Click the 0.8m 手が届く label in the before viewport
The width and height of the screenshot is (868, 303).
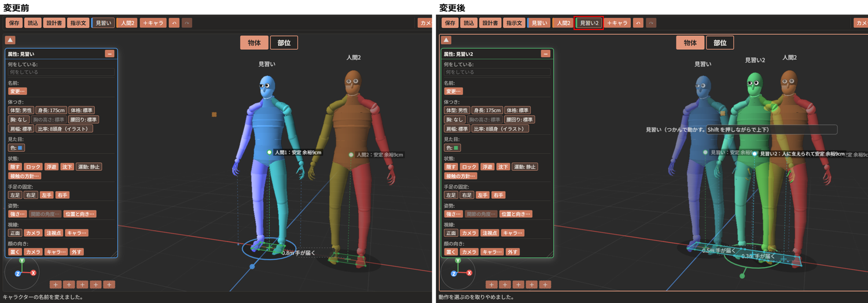298,253
